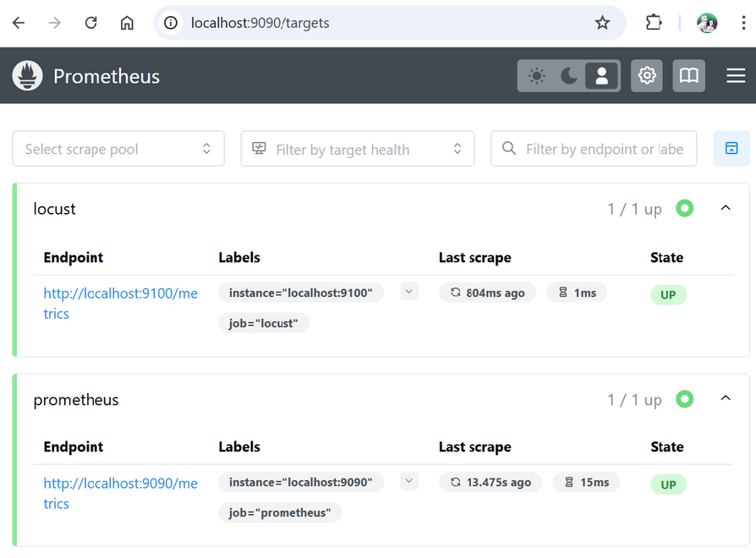The image size is (756, 558).
Task: Switch to light theme sun icon
Action: click(x=536, y=76)
